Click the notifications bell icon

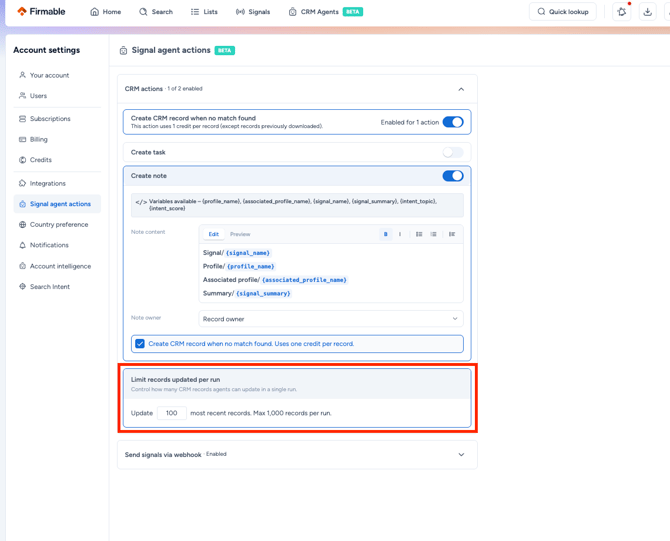coord(622,12)
